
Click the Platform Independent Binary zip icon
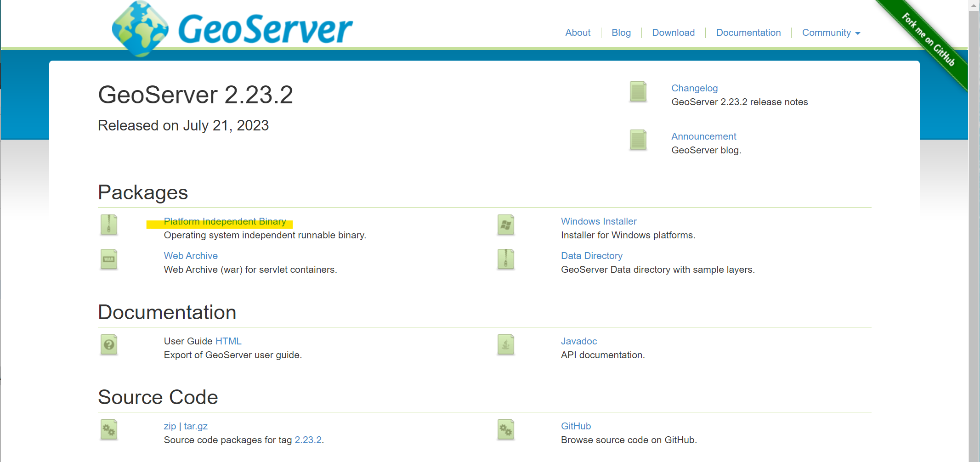coord(109,225)
